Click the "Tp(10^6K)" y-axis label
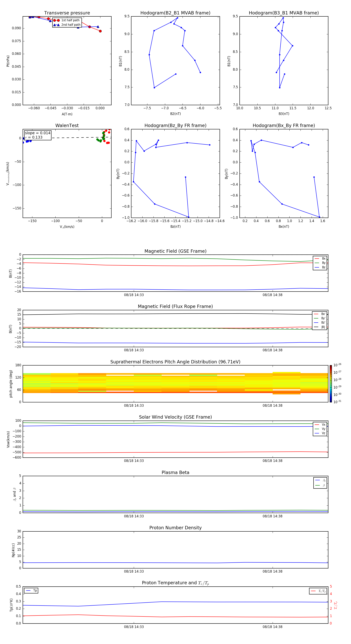The width and height of the screenshot is (351, 644). [12, 605]
